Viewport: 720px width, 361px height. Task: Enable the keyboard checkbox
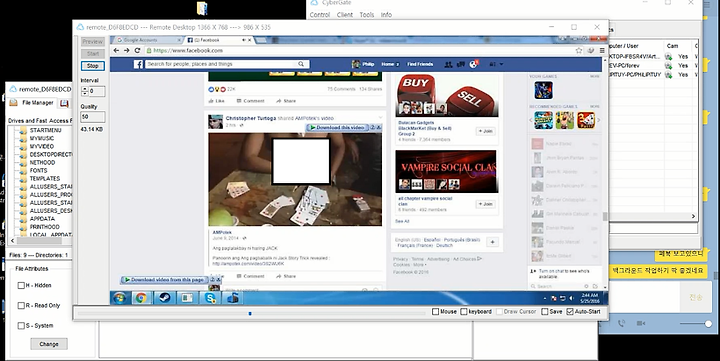(x=464, y=311)
